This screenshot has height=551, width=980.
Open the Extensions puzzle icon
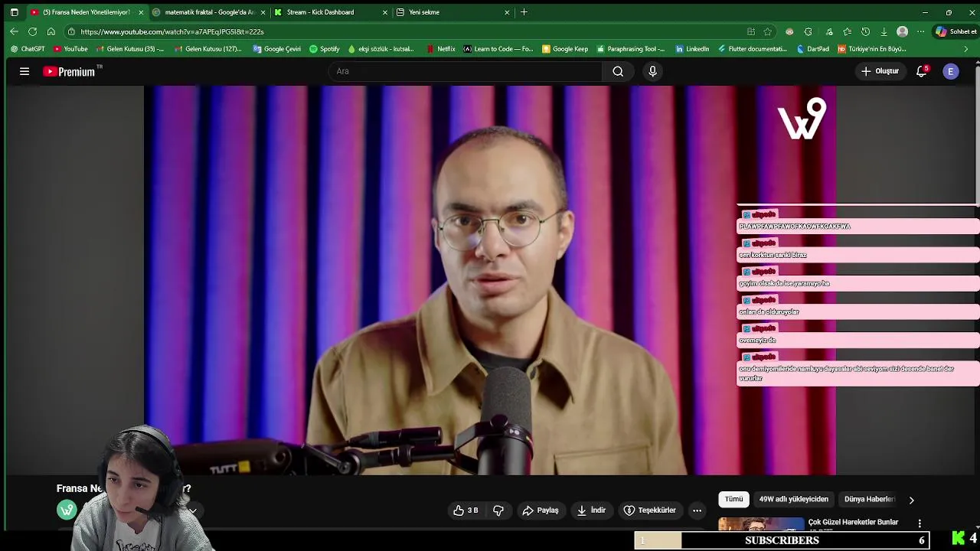click(808, 31)
